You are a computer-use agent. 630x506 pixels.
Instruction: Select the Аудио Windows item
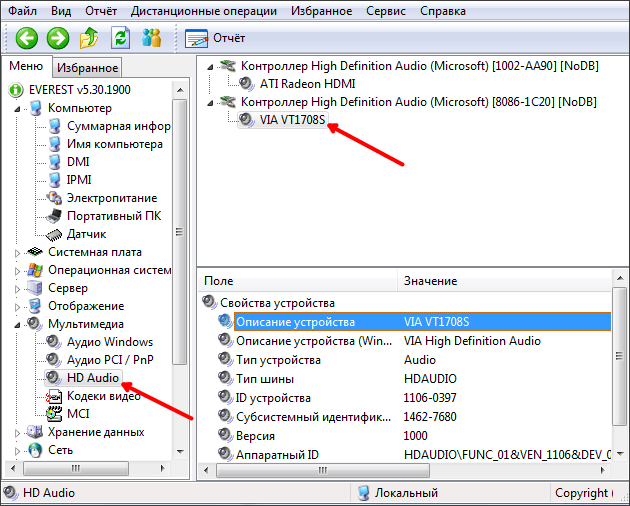point(109,342)
